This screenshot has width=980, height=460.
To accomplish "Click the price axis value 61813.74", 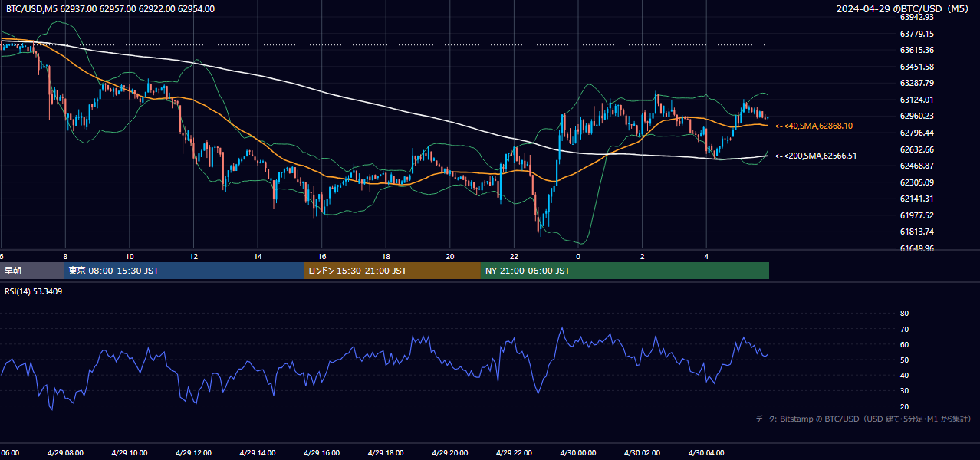I will (x=916, y=232).
